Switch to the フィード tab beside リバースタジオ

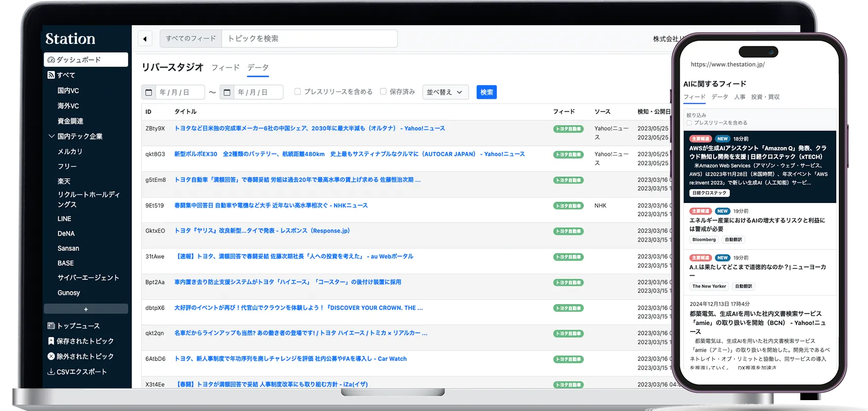[225, 68]
